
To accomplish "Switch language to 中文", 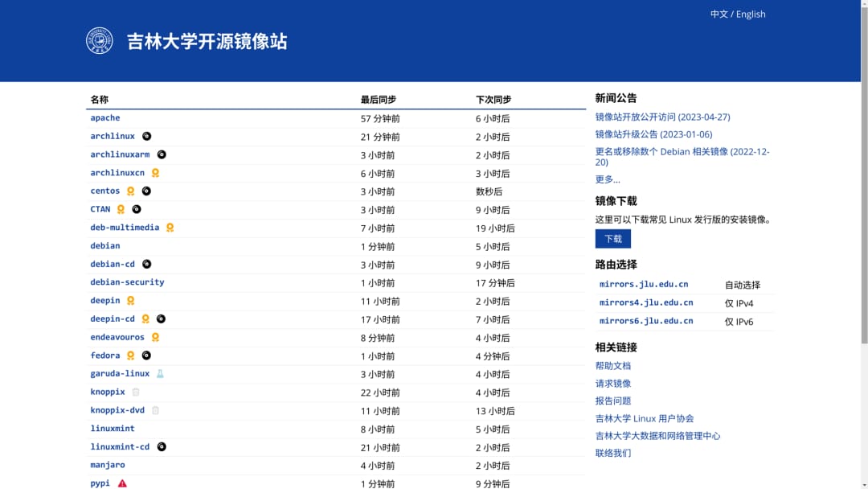I will (719, 14).
